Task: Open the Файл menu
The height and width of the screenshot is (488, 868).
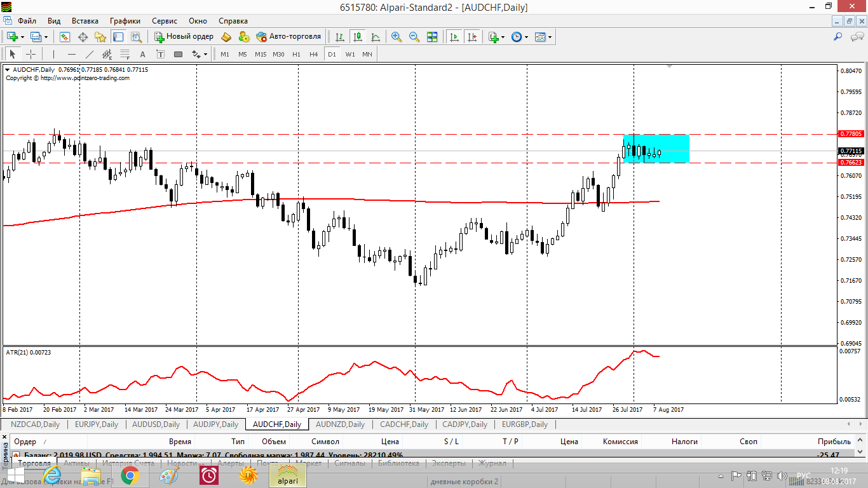Action: pyautogui.click(x=27, y=21)
